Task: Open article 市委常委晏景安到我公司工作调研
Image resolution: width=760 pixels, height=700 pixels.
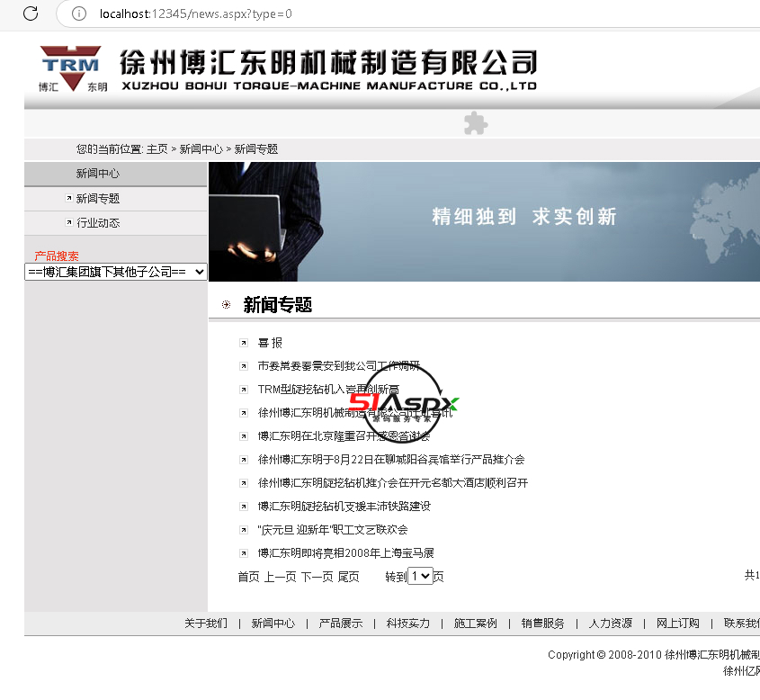Action: [x=339, y=366]
